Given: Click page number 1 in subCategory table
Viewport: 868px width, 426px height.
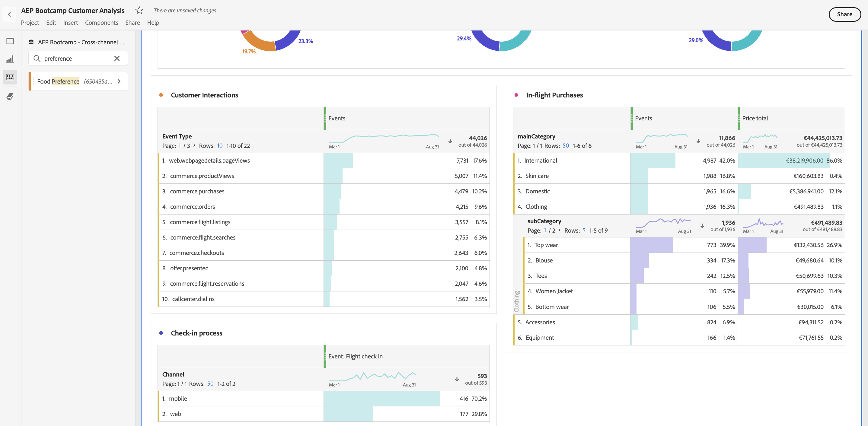Looking at the screenshot, I should [545, 231].
